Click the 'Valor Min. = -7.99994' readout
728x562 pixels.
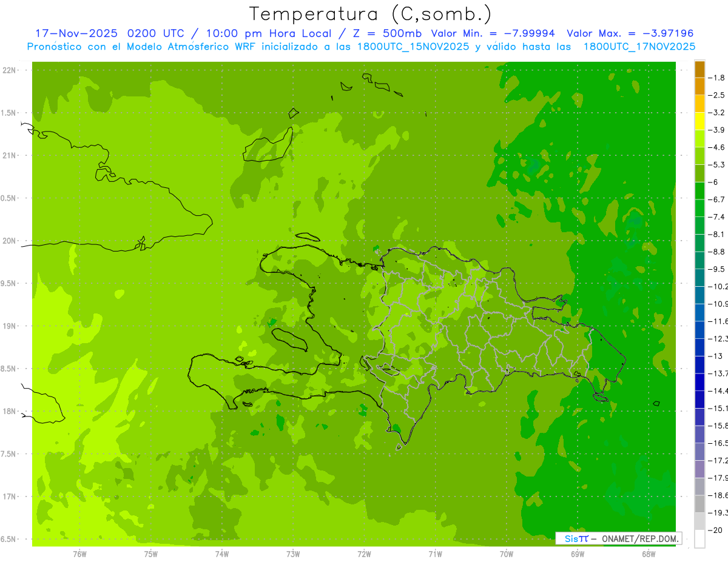[x=494, y=33]
